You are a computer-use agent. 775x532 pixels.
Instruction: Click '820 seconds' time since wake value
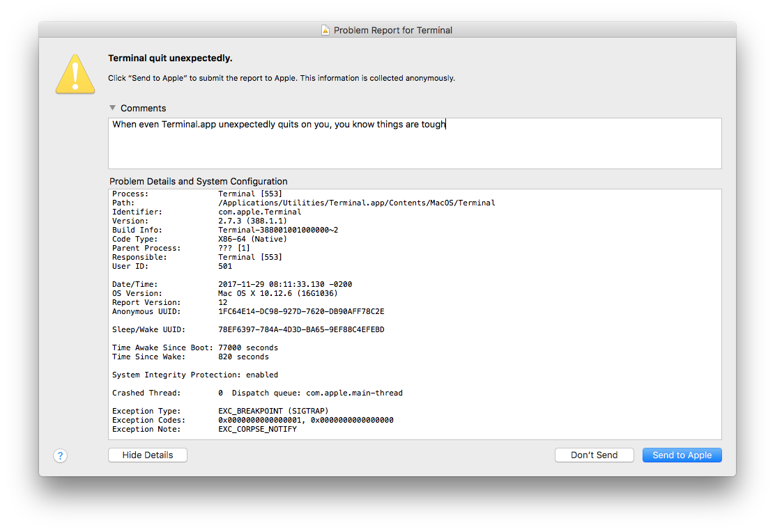(244, 357)
